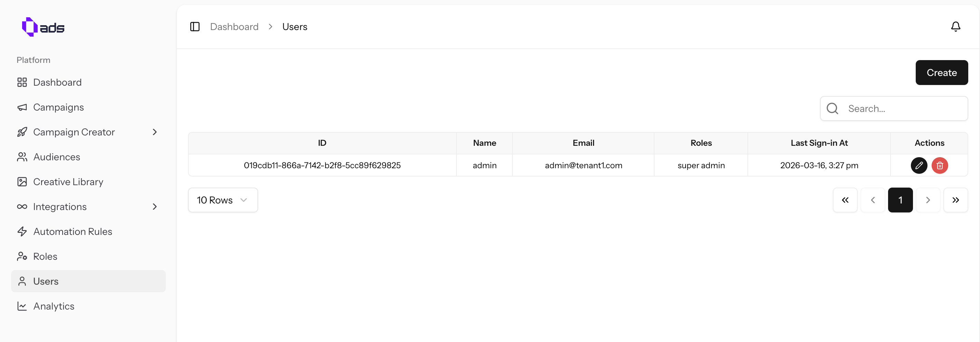Viewport: 980px width, 342px height.
Task: Click the Integrations link icon
Action: click(x=22, y=207)
